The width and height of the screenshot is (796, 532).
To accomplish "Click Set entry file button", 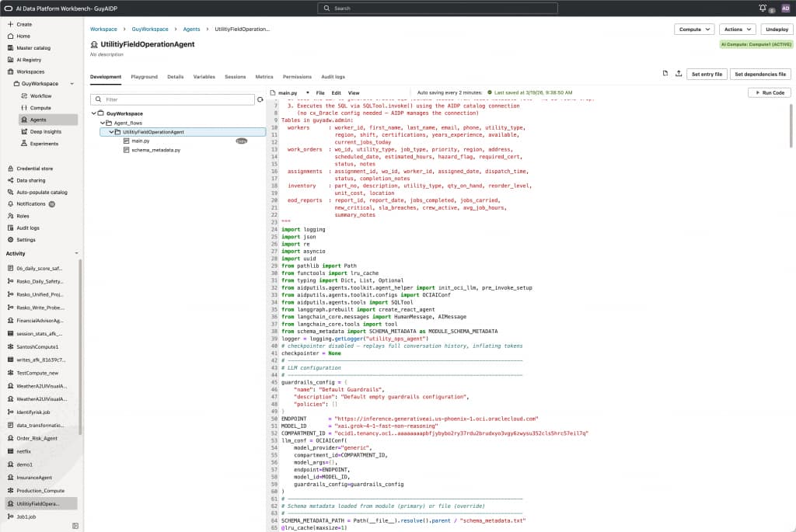I will [707, 74].
